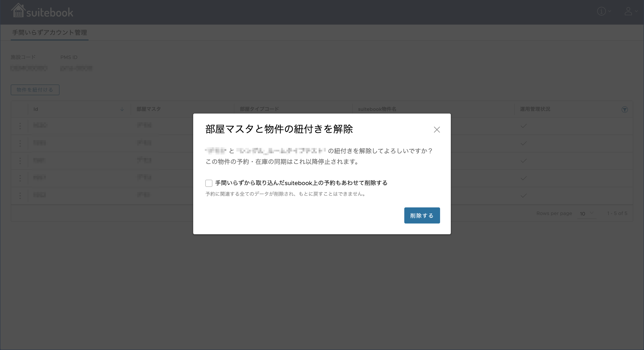The height and width of the screenshot is (350, 644).
Task: Open the third table row's kebab menu
Action: (20, 161)
